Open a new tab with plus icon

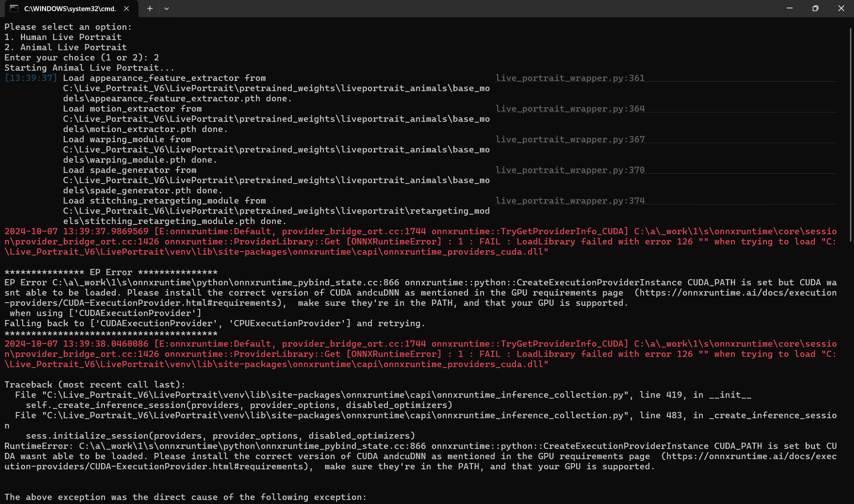pyautogui.click(x=150, y=8)
